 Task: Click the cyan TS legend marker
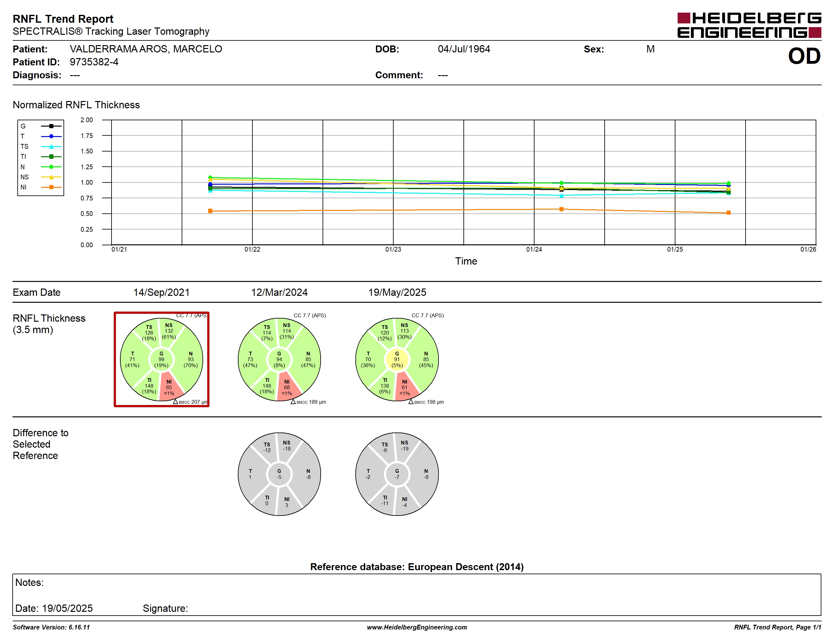tap(51, 146)
